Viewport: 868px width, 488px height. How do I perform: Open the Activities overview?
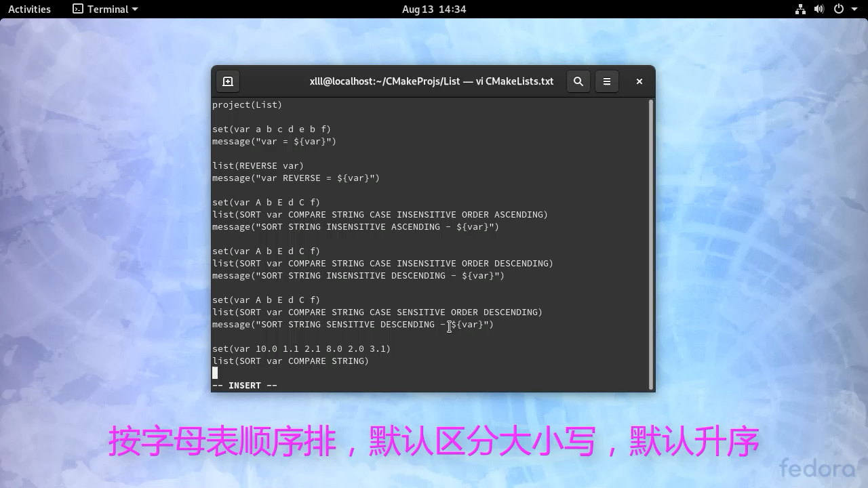[30, 9]
